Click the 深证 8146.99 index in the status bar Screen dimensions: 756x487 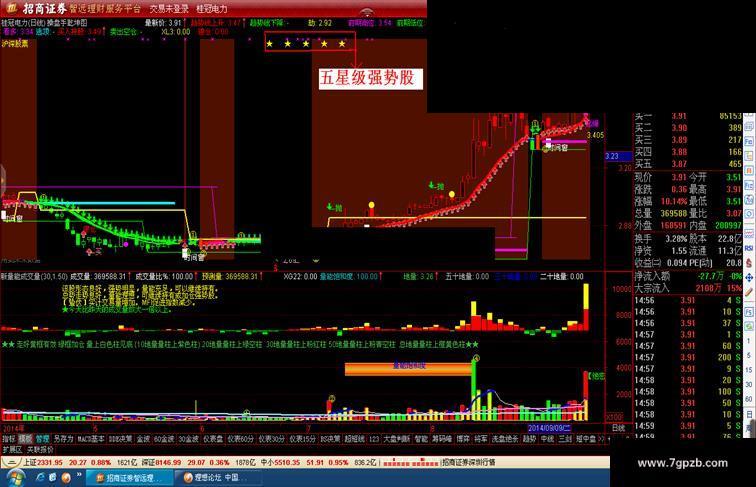point(162,462)
